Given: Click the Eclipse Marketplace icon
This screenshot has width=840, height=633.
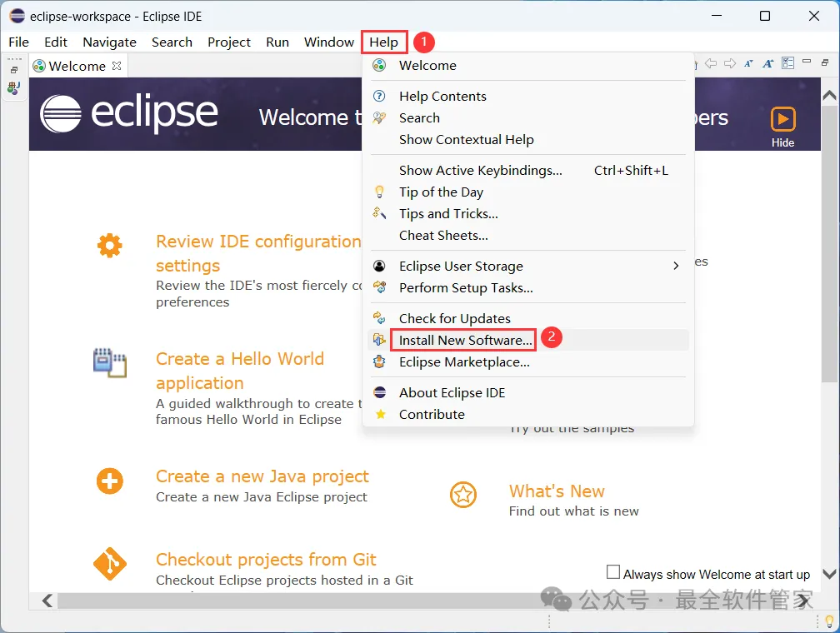Looking at the screenshot, I should pyautogui.click(x=379, y=361).
